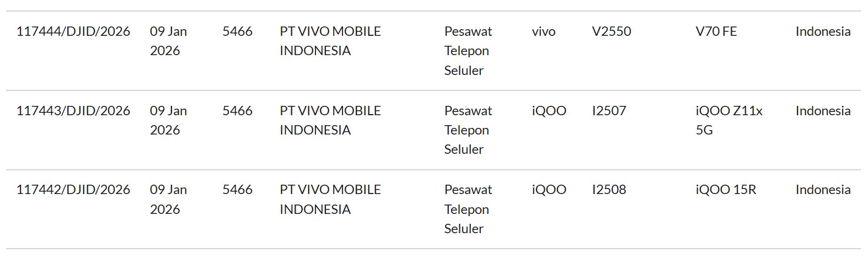Select the iQOO Z11x 5G cell
Screen dimensions: 868x258
tap(728, 120)
